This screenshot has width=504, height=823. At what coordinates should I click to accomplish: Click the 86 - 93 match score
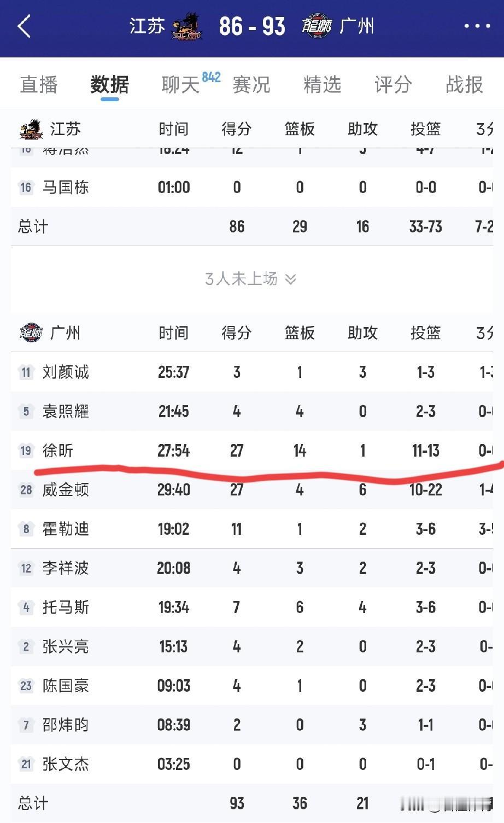[x=251, y=26]
